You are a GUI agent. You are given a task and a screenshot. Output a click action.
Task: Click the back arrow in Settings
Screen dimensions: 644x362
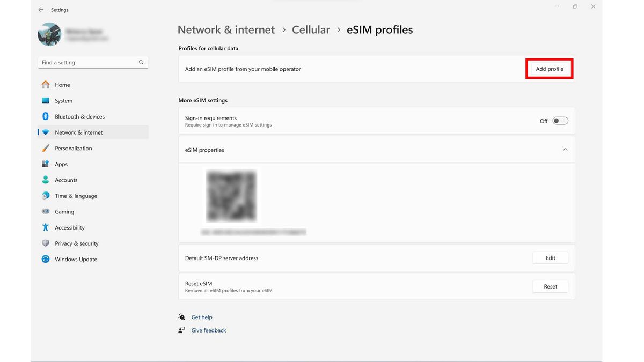41,10
